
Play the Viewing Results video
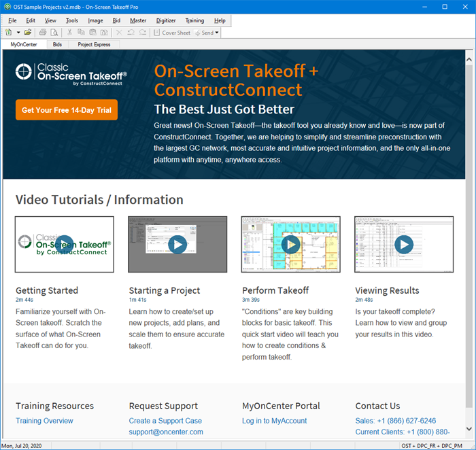tap(404, 244)
